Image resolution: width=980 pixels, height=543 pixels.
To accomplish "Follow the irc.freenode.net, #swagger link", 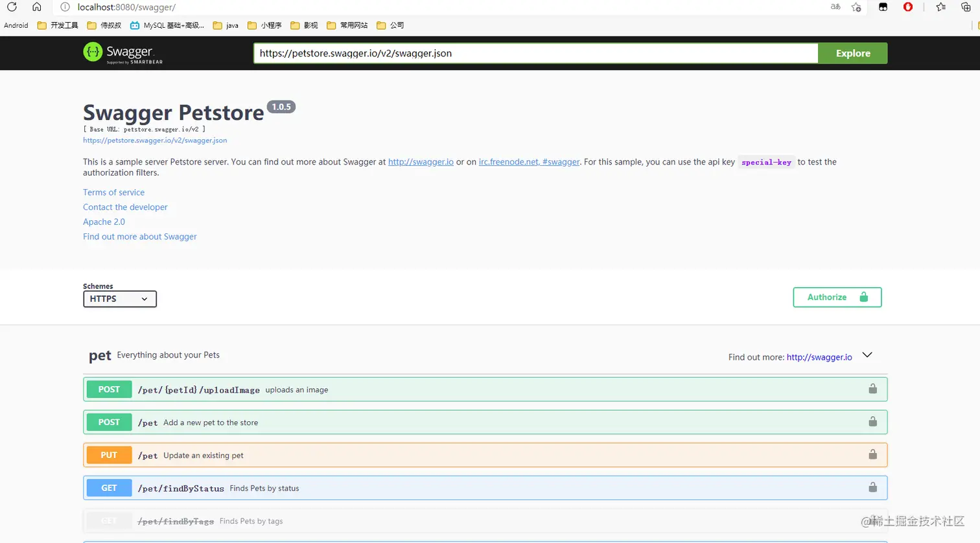I will click(529, 162).
